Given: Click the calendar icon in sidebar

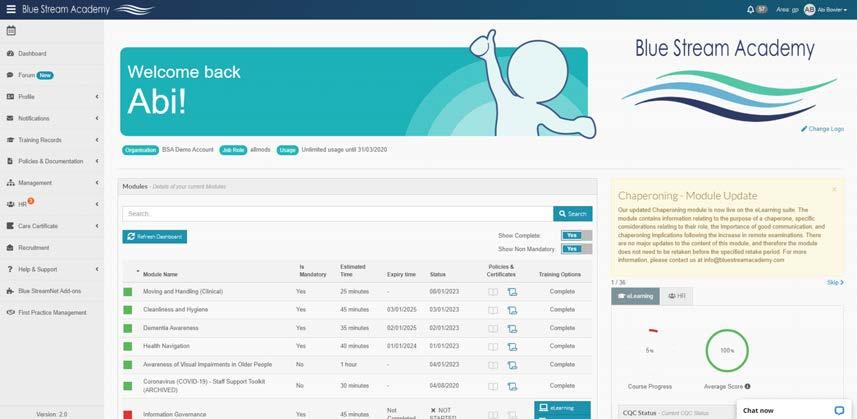Looking at the screenshot, I should 11,31.
